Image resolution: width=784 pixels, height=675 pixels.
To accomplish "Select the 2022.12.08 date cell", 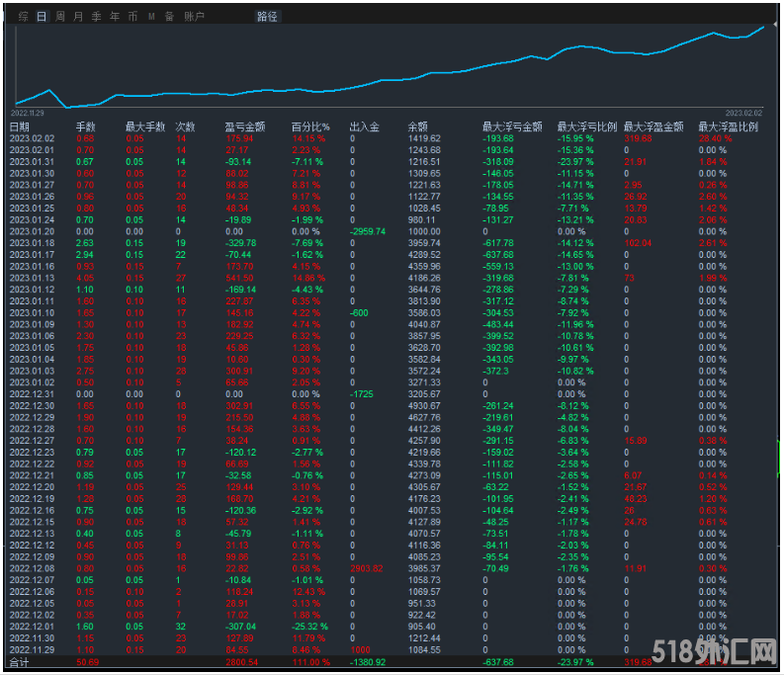I will point(32,568).
